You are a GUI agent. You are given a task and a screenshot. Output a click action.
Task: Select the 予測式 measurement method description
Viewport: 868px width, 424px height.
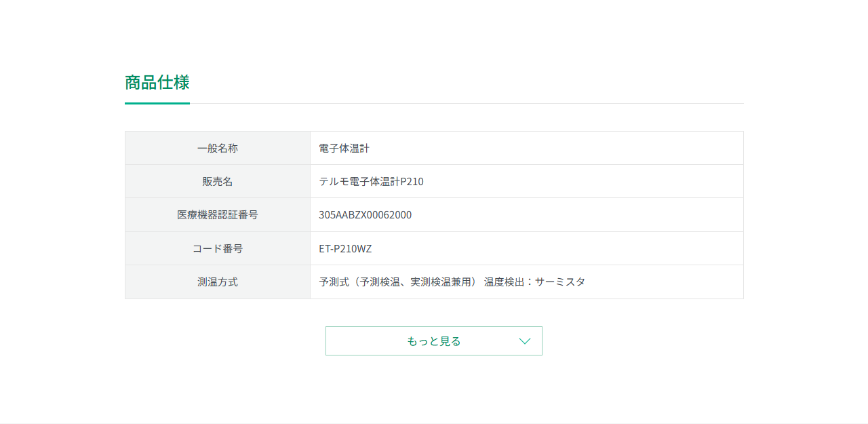(x=452, y=282)
